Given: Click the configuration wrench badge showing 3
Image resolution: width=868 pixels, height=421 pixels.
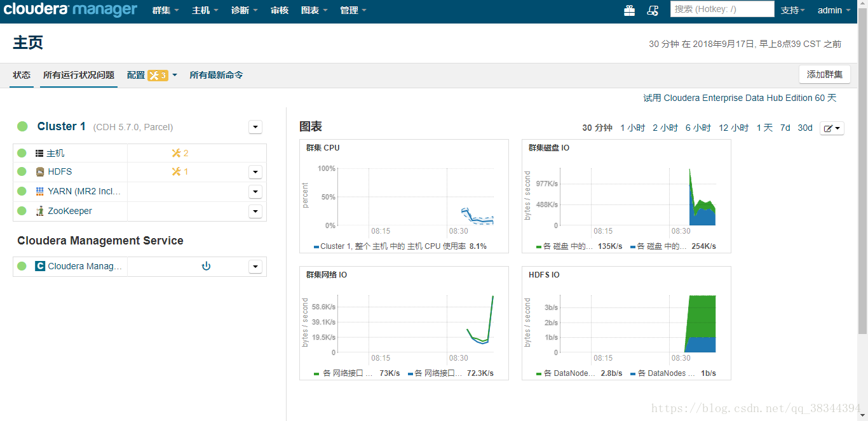Looking at the screenshot, I should point(158,75).
